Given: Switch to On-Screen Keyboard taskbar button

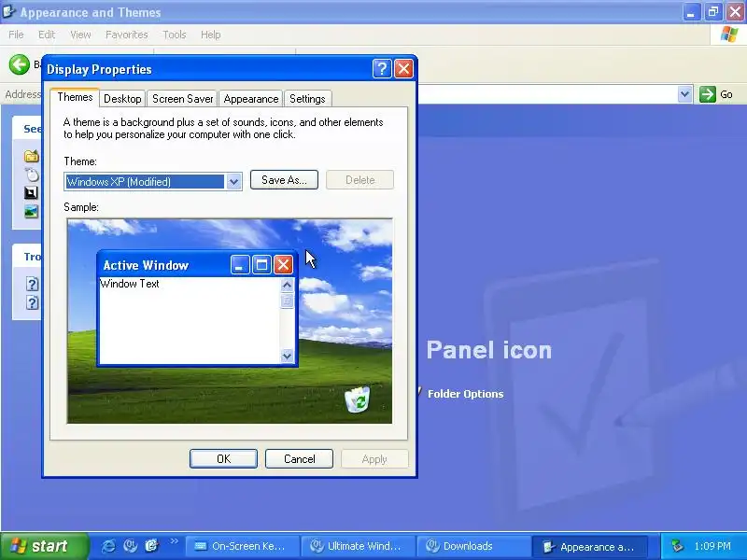Looking at the screenshot, I should pyautogui.click(x=242, y=546).
